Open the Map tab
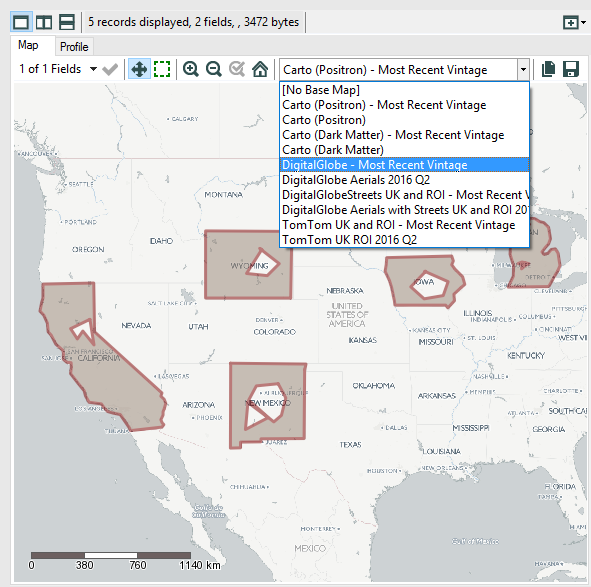Image resolution: width=591 pixels, height=587 pixels. pos(28,46)
